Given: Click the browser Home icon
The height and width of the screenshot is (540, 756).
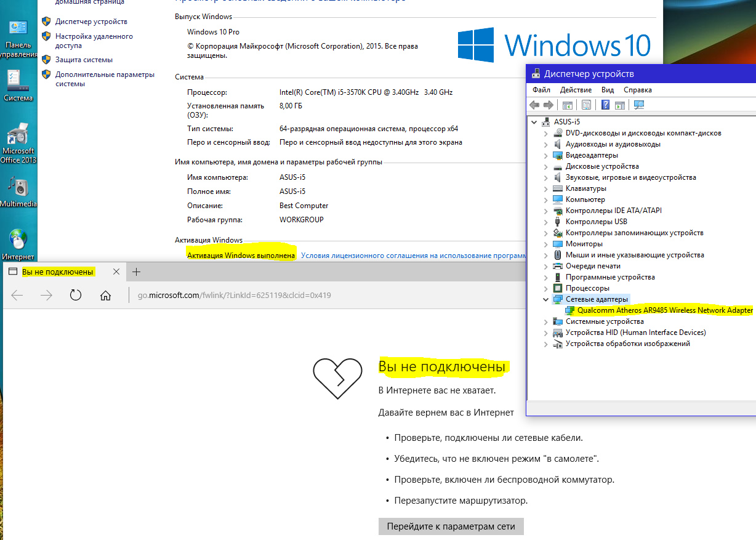Looking at the screenshot, I should [x=105, y=295].
